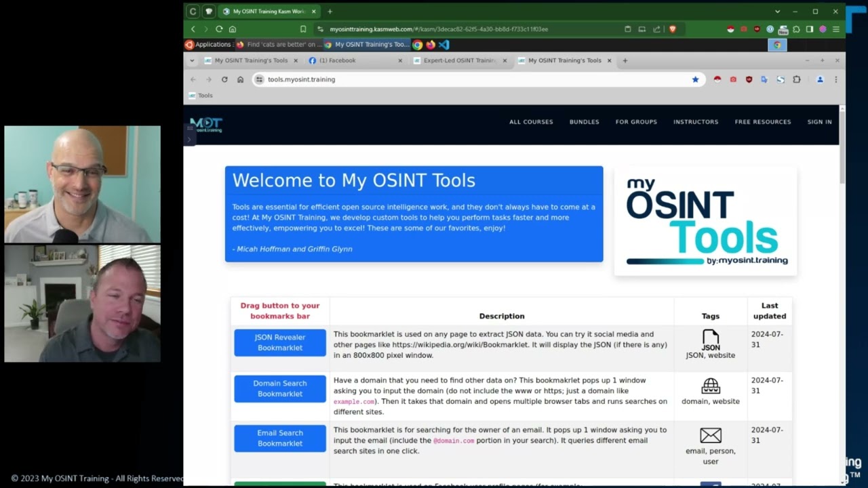Open ALL COURSES in site navigation
This screenshot has height=488, width=868.
point(531,122)
